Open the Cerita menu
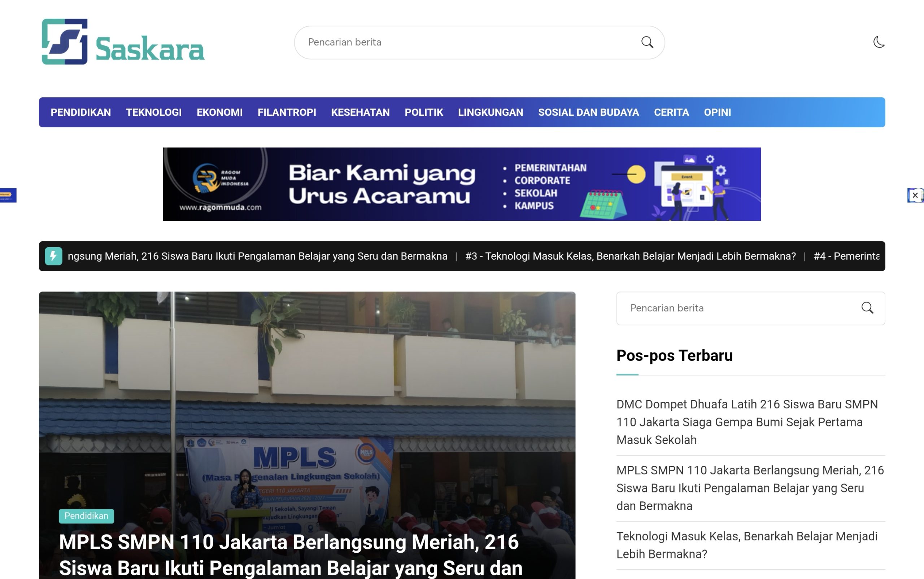Viewport: 924px width, 579px height. point(671,112)
